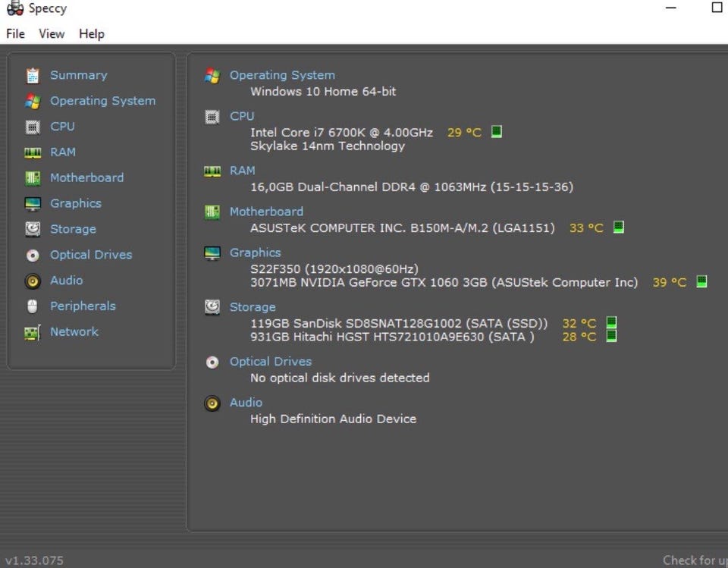Image resolution: width=728 pixels, height=568 pixels.
Task: Click 'Intel Core i7 6700K @ 4.00GHz' text
Action: (342, 133)
